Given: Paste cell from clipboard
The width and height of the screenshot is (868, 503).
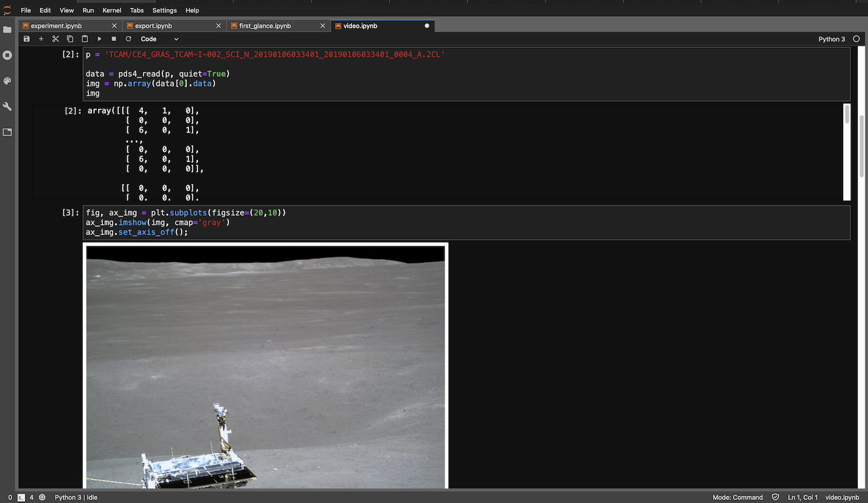Looking at the screenshot, I should (85, 39).
